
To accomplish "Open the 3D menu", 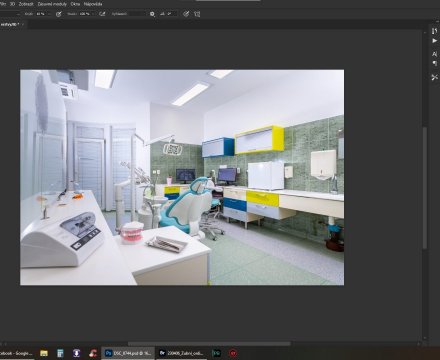I will (x=12, y=4).
